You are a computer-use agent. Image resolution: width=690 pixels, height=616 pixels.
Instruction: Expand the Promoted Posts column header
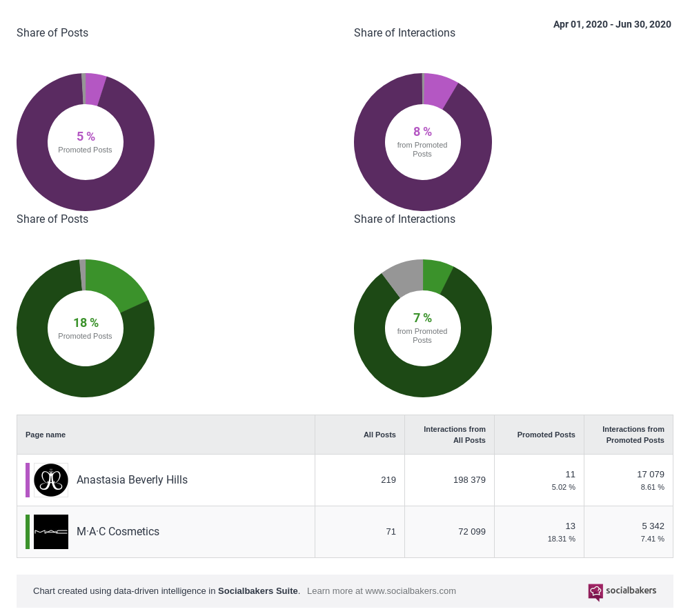pos(546,435)
